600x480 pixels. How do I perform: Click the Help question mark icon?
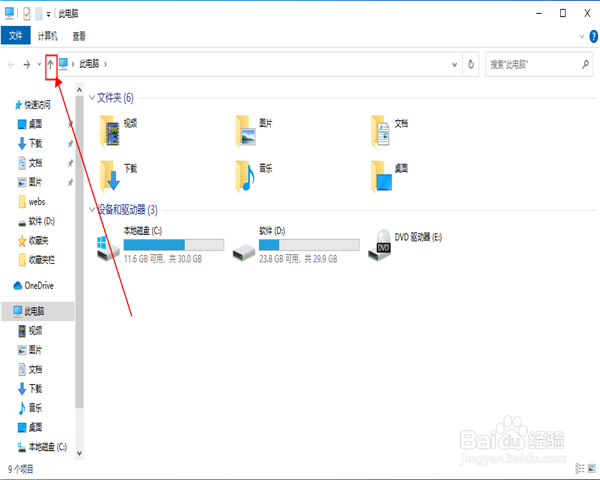[593, 37]
